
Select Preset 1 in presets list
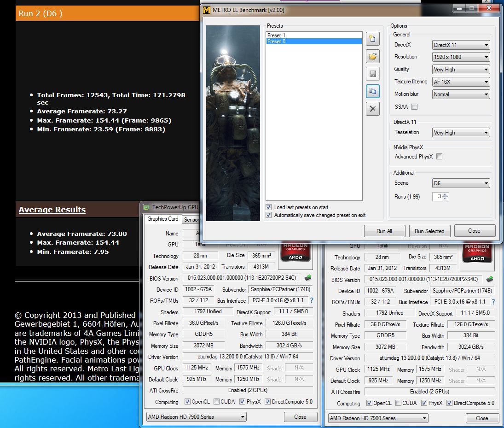(x=314, y=35)
